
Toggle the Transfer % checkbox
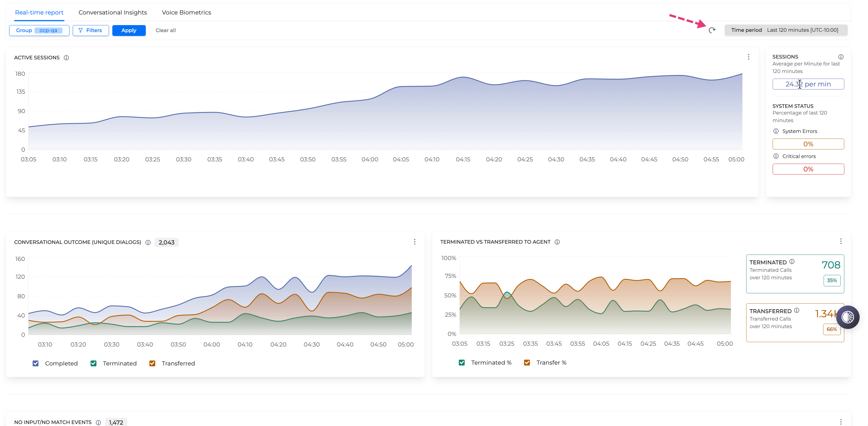(x=527, y=363)
